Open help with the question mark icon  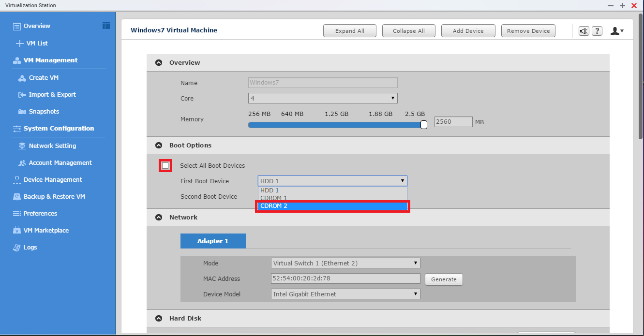[597, 31]
